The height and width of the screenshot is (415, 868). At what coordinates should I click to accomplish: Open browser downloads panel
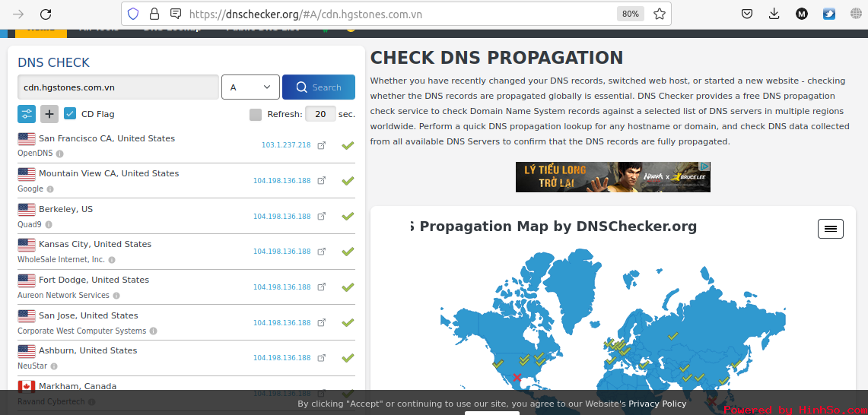[774, 14]
